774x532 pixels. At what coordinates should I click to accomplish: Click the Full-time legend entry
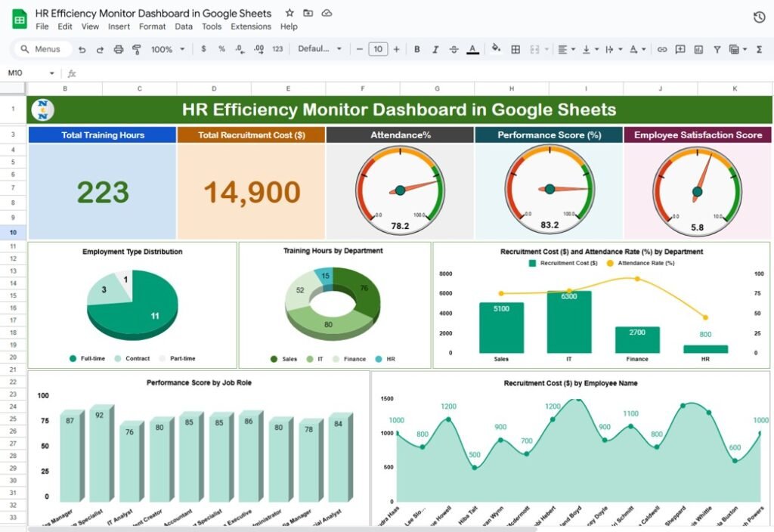88,358
